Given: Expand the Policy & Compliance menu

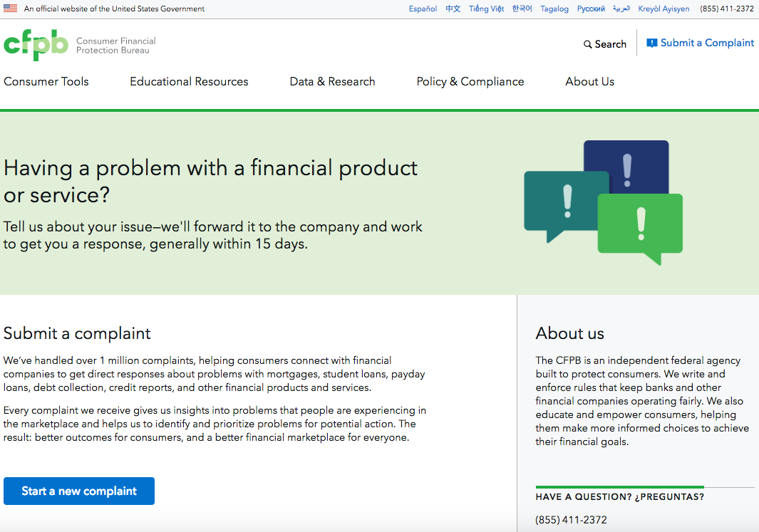Looking at the screenshot, I should [470, 82].
